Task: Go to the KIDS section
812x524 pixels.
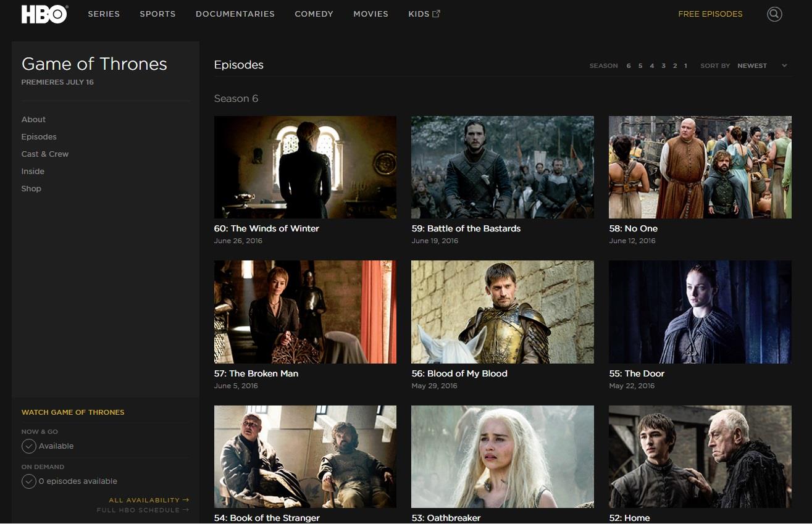Action: 419,14
